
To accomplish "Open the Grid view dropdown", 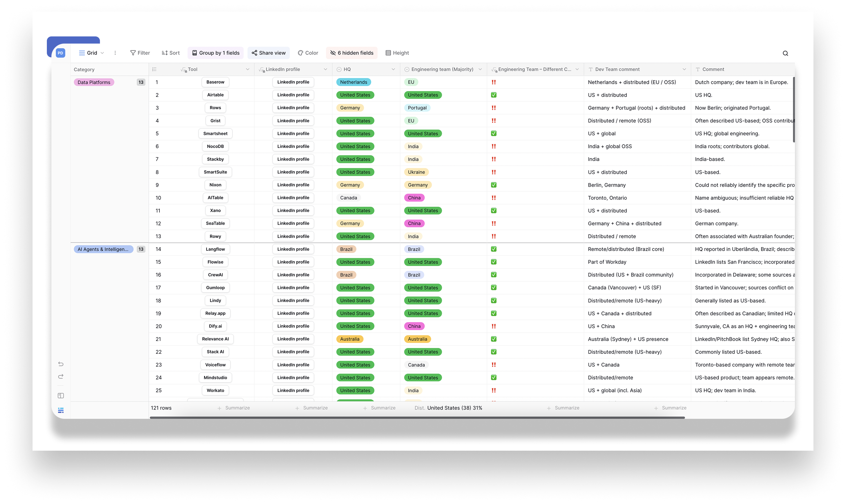I will (x=91, y=53).
